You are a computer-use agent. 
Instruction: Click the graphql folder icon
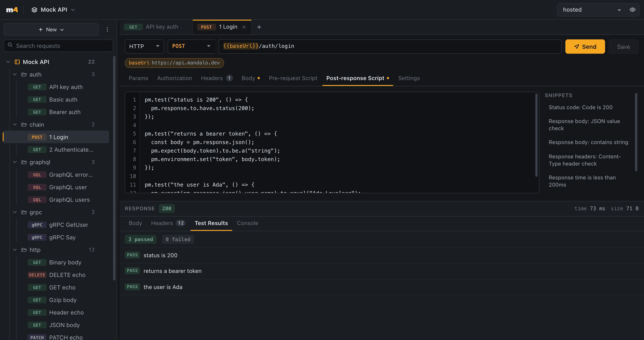24,162
